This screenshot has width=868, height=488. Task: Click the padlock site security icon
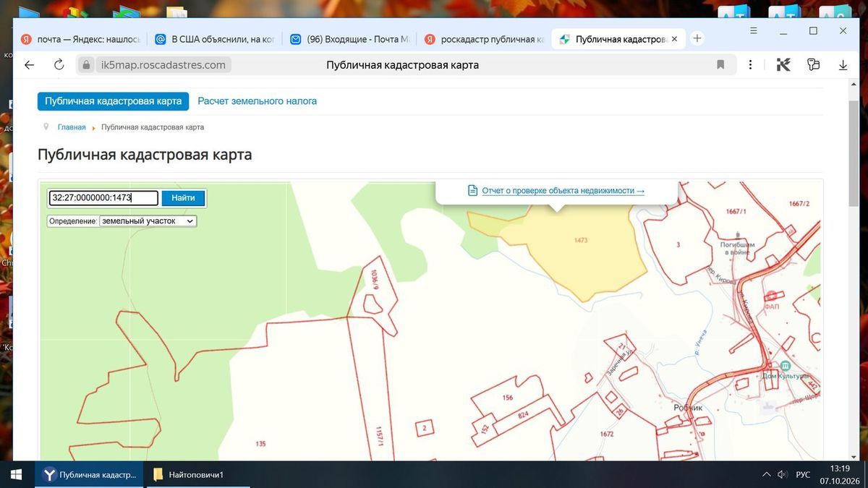[86, 65]
